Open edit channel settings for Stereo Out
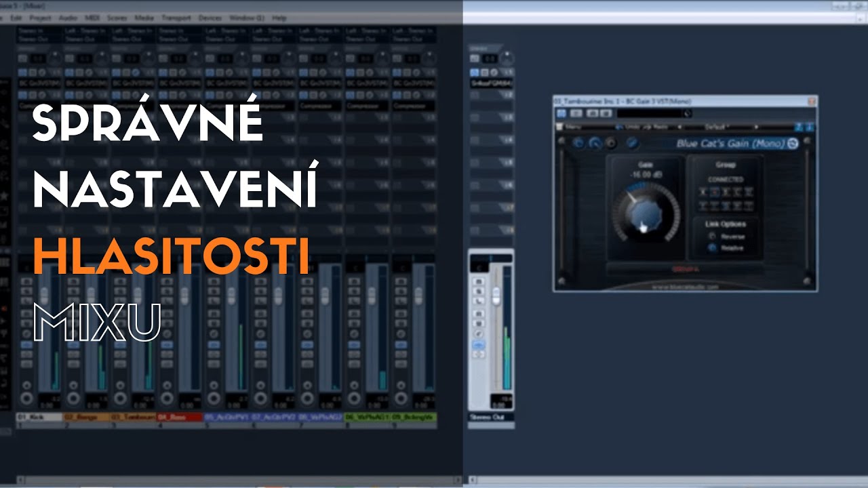 478,333
